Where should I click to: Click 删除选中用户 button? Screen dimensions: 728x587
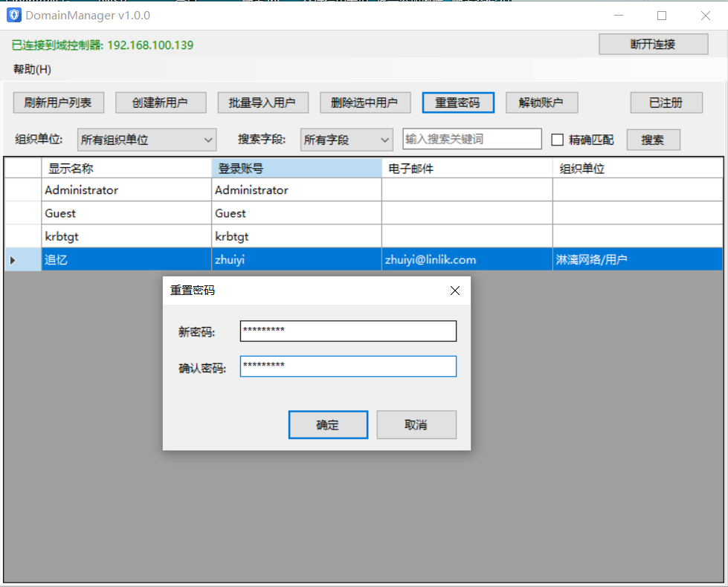pos(365,103)
